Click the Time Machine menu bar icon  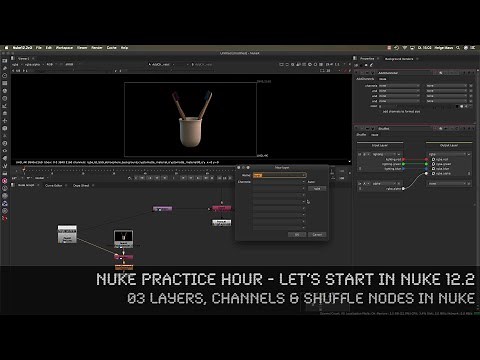pos(396,48)
